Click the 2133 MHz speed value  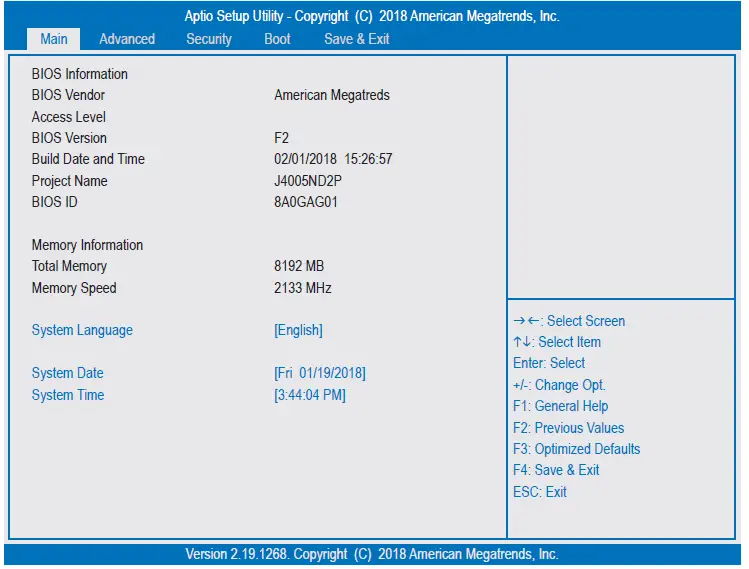303,288
